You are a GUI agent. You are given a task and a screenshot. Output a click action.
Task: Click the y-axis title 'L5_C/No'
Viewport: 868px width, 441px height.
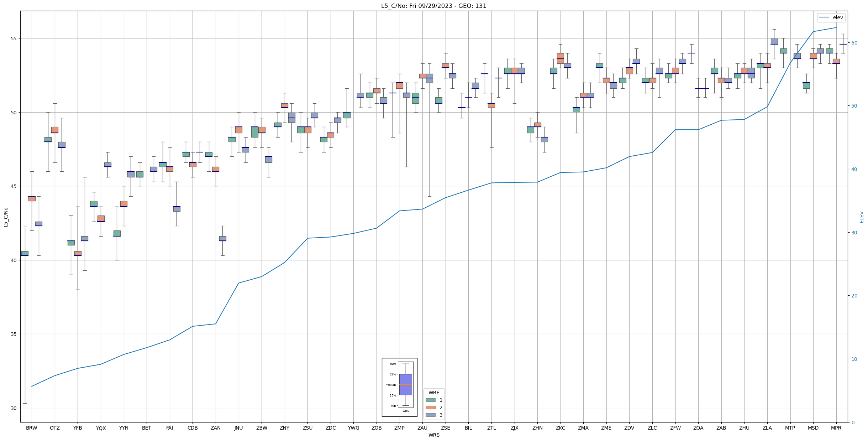(x=6, y=217)
